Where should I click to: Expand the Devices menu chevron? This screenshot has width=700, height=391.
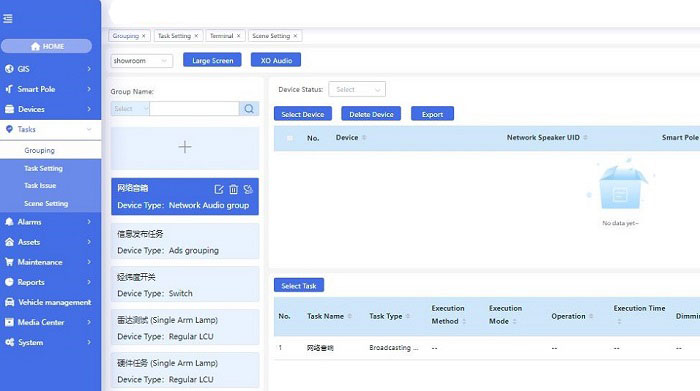(89, 109)
